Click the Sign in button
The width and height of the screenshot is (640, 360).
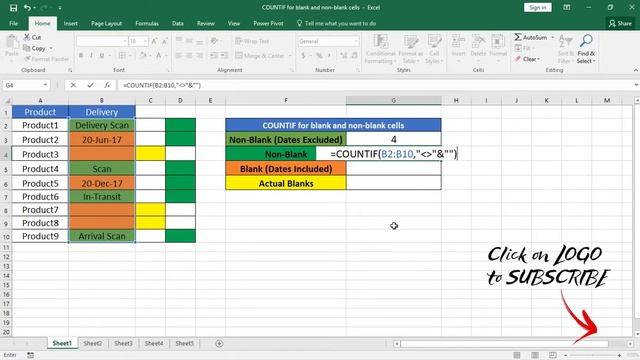pyautogui.click(x=538, y=7)
